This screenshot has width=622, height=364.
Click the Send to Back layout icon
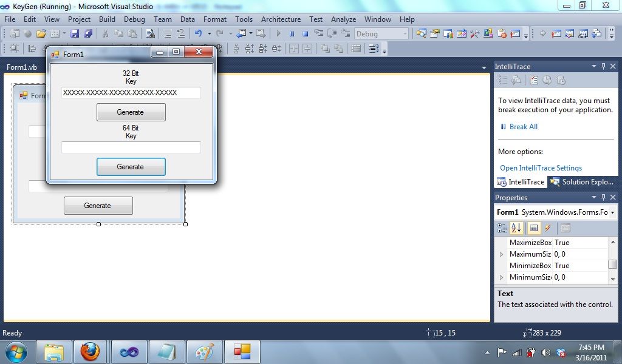pyautogui.click(x=338, y=49)
